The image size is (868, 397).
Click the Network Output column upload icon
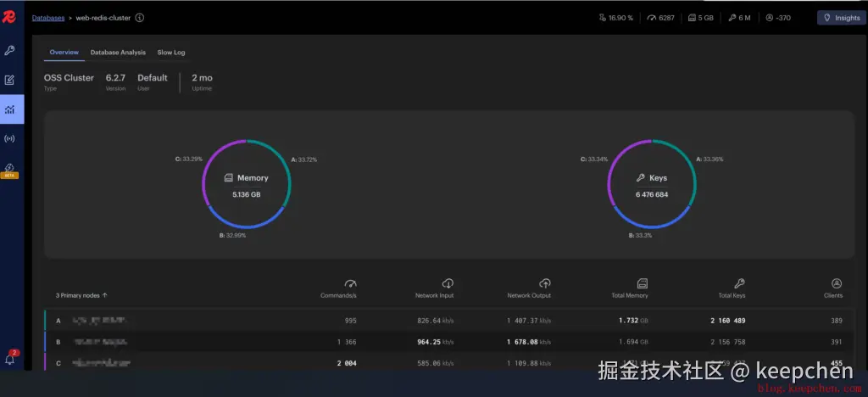click(x=545, y=283)
